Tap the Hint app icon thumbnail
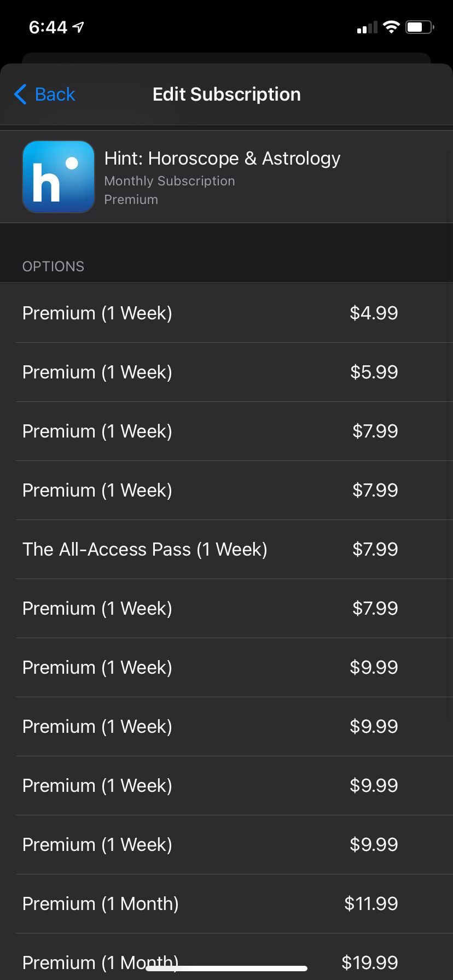The width and height of the screenshot is (453, 980). coord(58,177)
